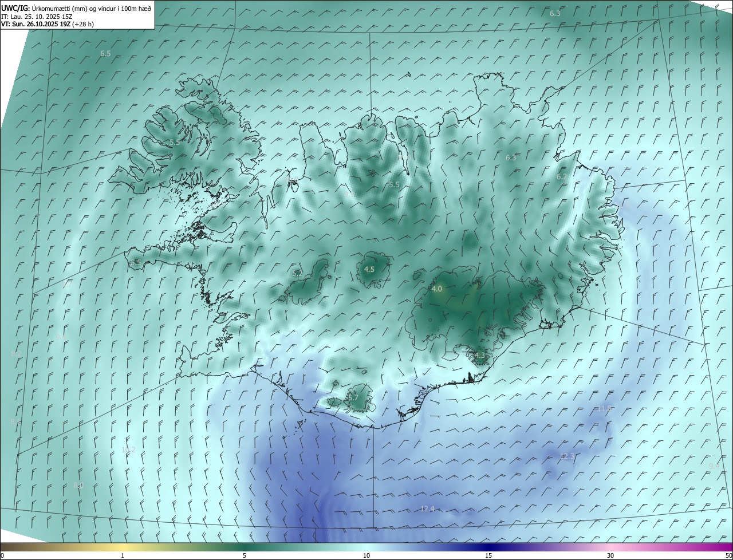The width and height of the screenshot is (733, 560).
Task: Select the 6.2 value label on the map
Action: [x=562, y=177]
